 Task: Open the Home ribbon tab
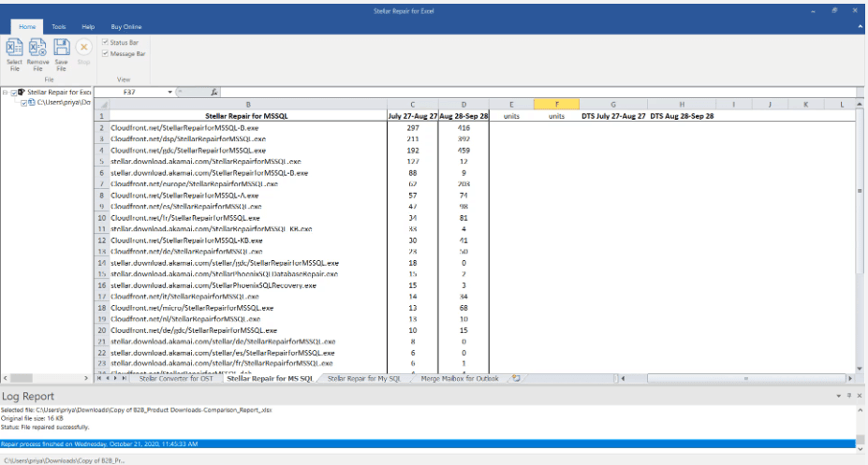click(x=27, y=26)
